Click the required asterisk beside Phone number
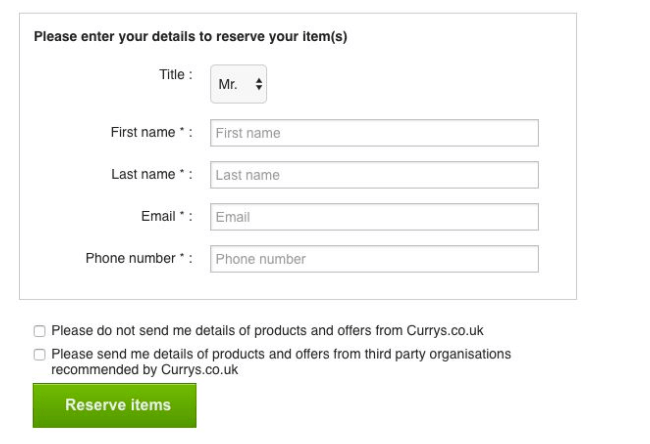 tap(182, 256)
